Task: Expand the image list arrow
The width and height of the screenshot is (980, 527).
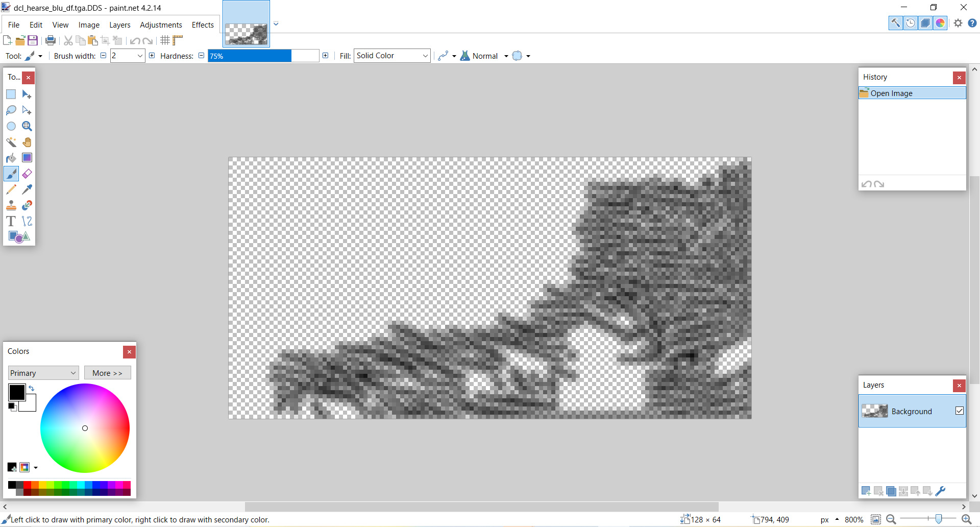Action: (276, 23)
